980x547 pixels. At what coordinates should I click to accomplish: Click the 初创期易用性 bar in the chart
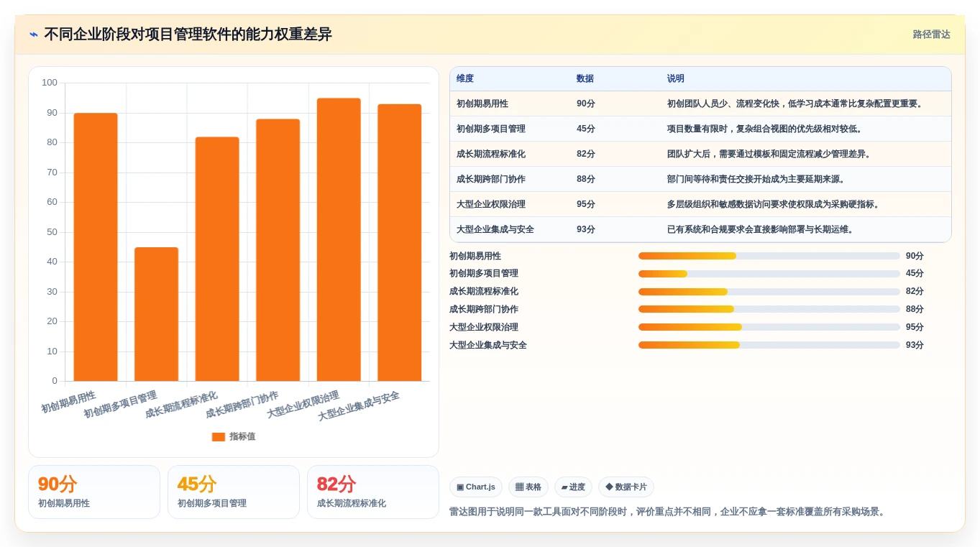[96, 247]
